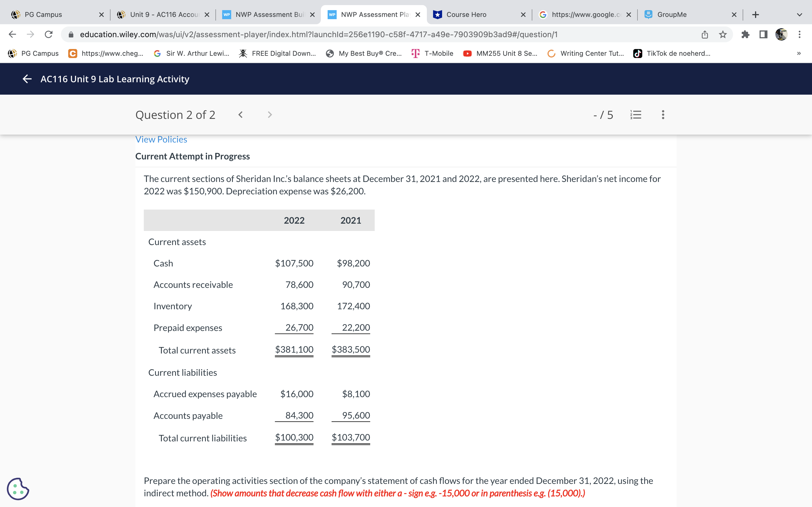812x507 pixels.
Task: Click the back arrow beside AC116 Unit 9 title
Action: click(27, 79)
